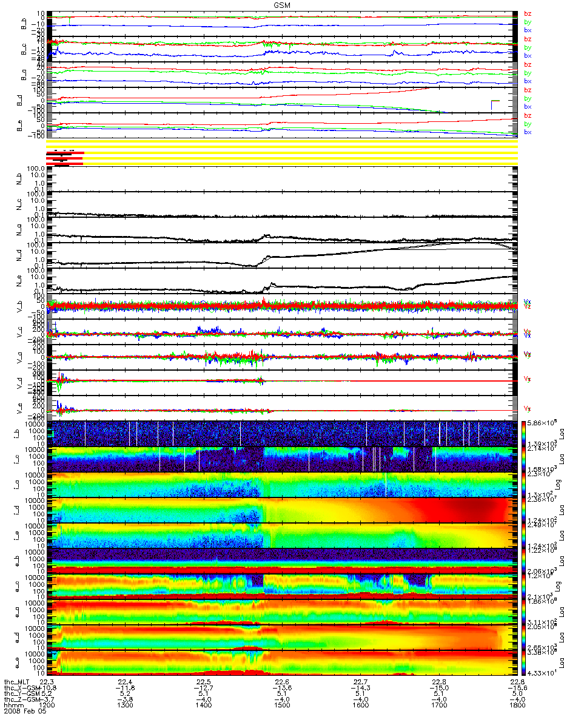
Task: Click the thc_Z-GSM row label
Action: [21, 700]
